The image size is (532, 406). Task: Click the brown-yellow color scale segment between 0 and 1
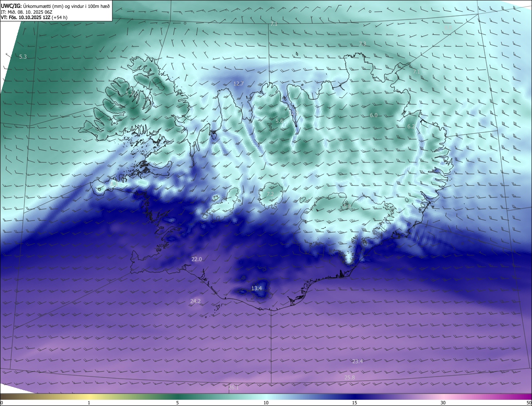point(44,396)
